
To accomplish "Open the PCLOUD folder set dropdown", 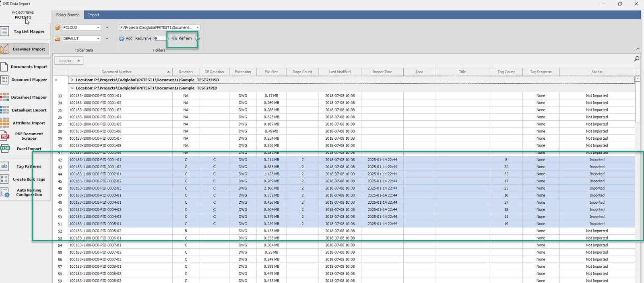I will point(98,28).
